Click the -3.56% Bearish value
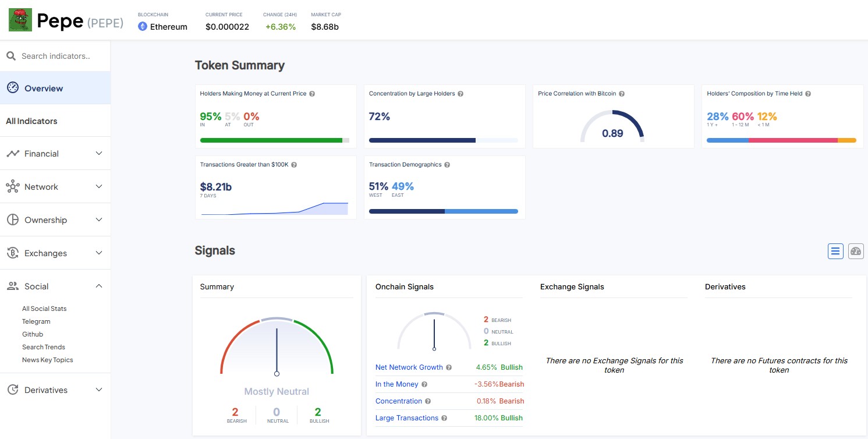868x439 pixels. point(499,384)
